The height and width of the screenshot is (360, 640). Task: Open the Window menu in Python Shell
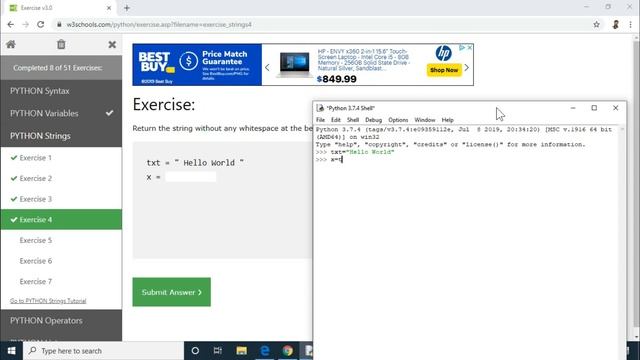click(x=424, y=120)
